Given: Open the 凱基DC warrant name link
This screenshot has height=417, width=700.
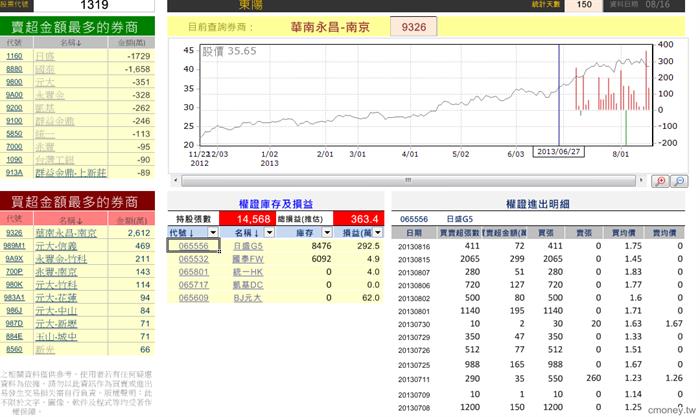Looking at the screenshot, I should tap(248, 285).
